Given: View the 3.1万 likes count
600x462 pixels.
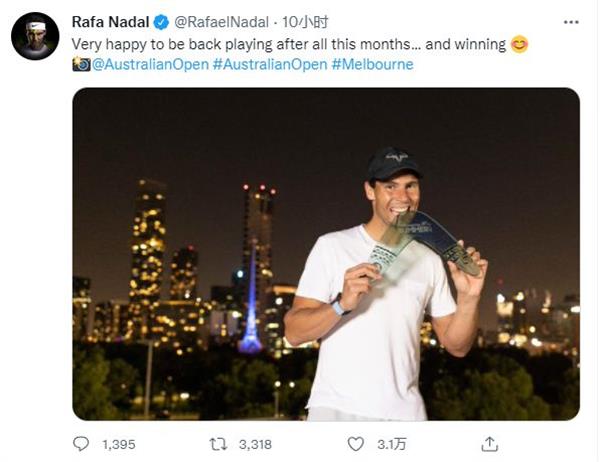Looking at the screenshot, I should click(x=391, y=444).
